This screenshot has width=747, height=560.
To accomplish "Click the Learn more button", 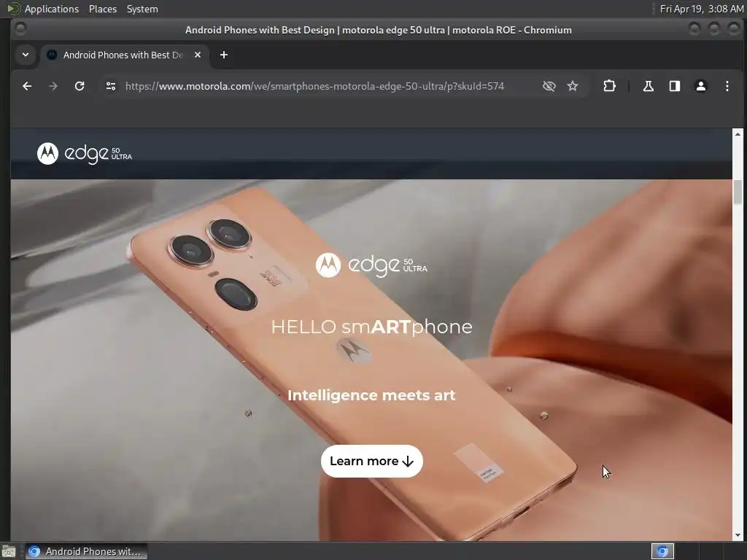I will (x=371, y=461).
